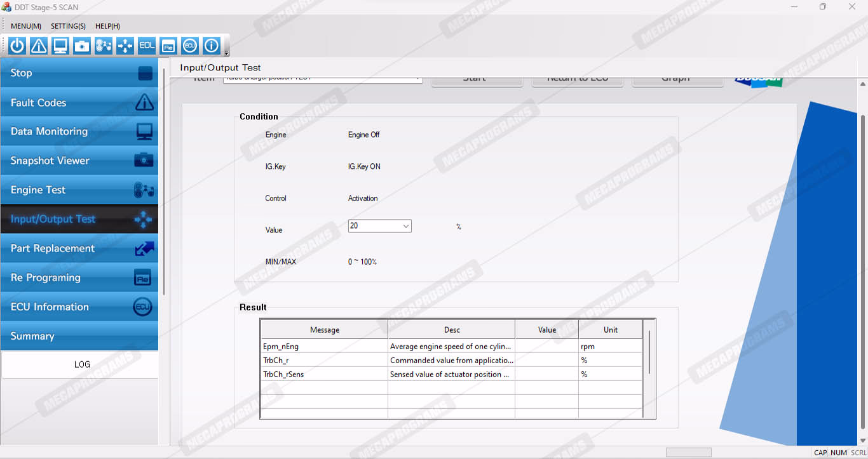Viewport: 868px width, 459px height.
Task: Select Data Monitoring in the sidebar
Action: point(79,131)
